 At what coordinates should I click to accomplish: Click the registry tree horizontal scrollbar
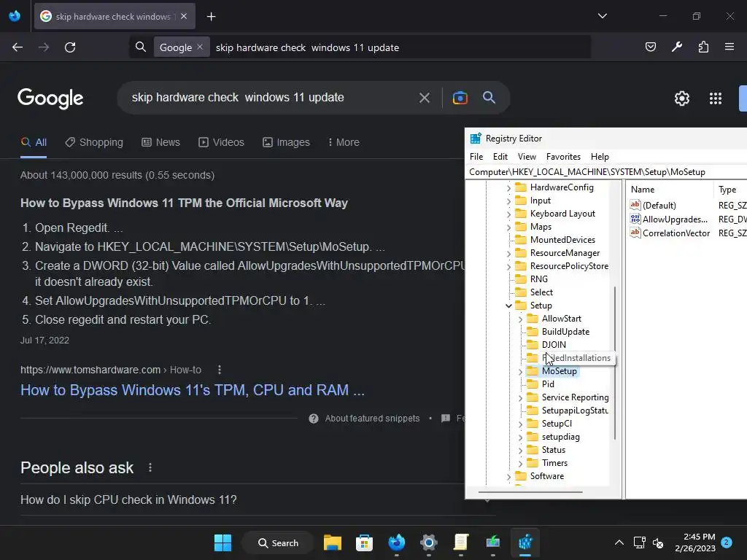(x=530, y=491)
